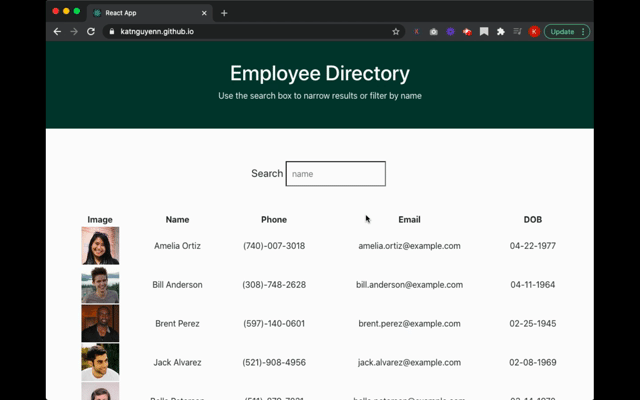
Task: Click email brent.perez@example.com
Action: [x=409, y=323]
